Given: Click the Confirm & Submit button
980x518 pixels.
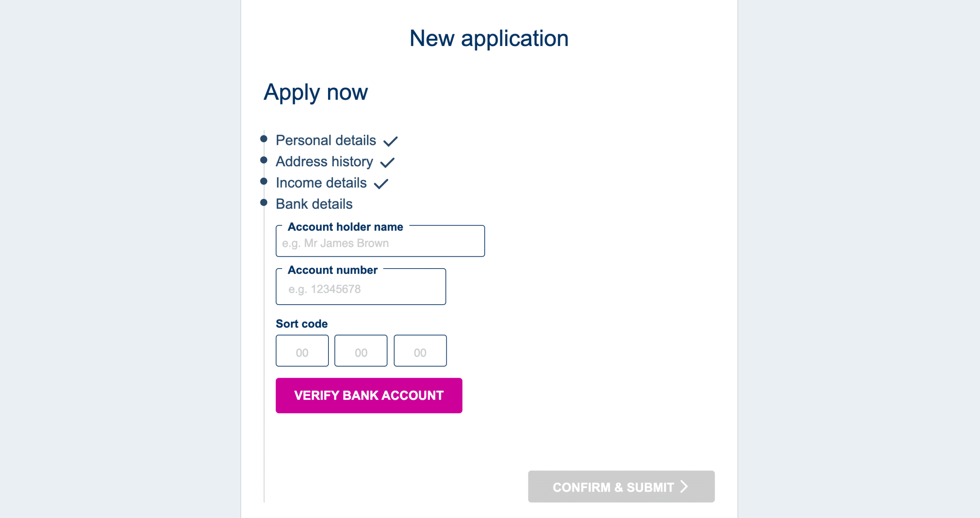Looking at the screenshot, I should [621, 487].
